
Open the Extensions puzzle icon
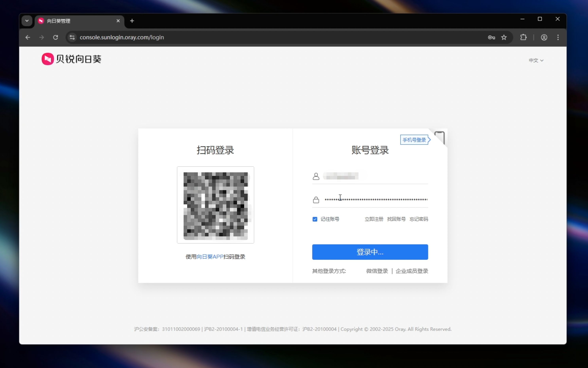coord(523,37)
